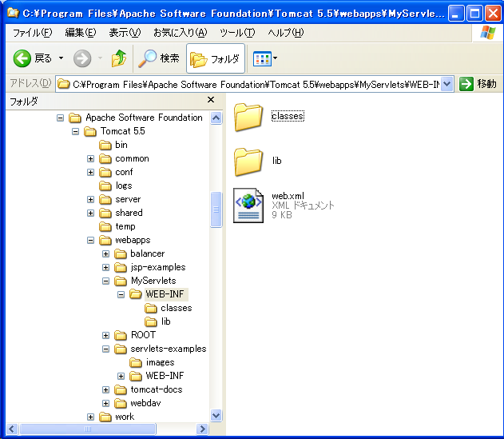
Task: Select the logs folder in tree
Action: 115,186
